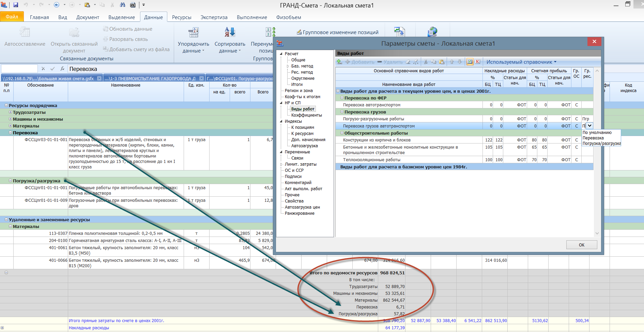Open the Back history dropdown arrow
The image size is (644, 332).
click(x=64, y=5)
